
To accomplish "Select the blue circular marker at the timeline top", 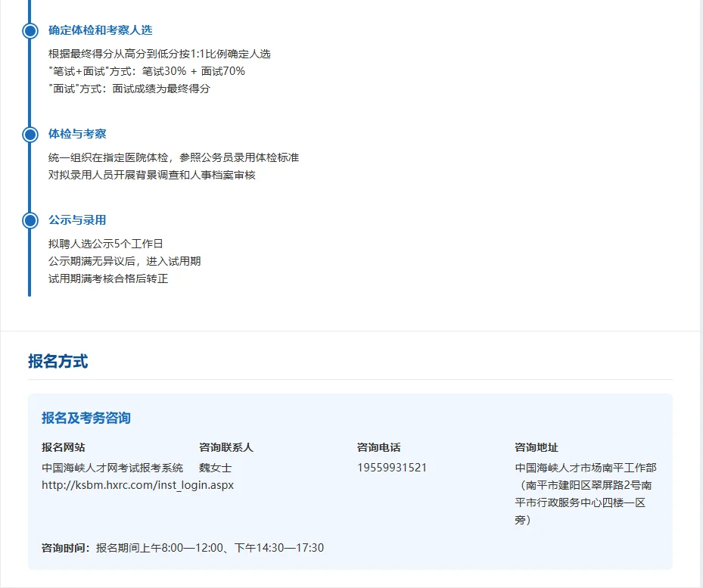I will click(x=29, y=31).
